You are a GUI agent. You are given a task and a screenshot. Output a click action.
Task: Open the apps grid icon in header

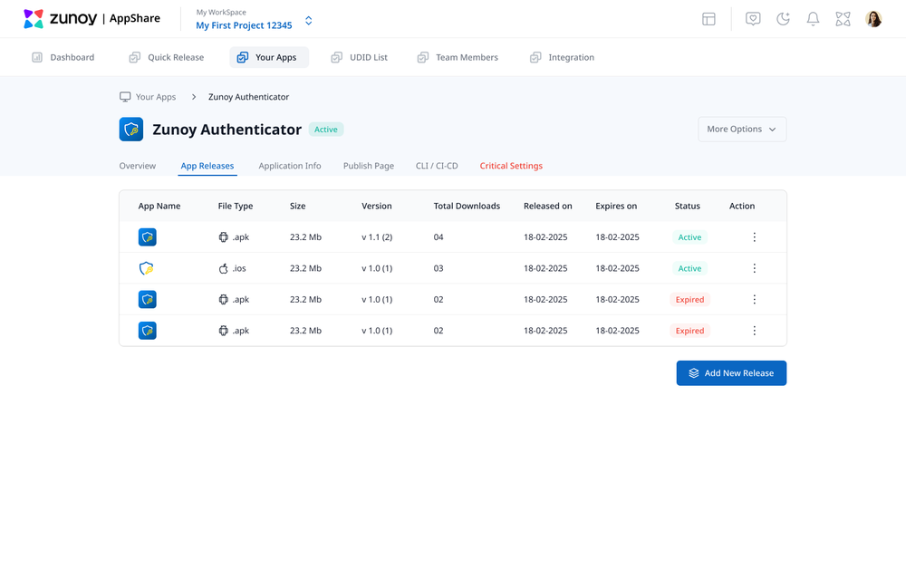point(843,19)
